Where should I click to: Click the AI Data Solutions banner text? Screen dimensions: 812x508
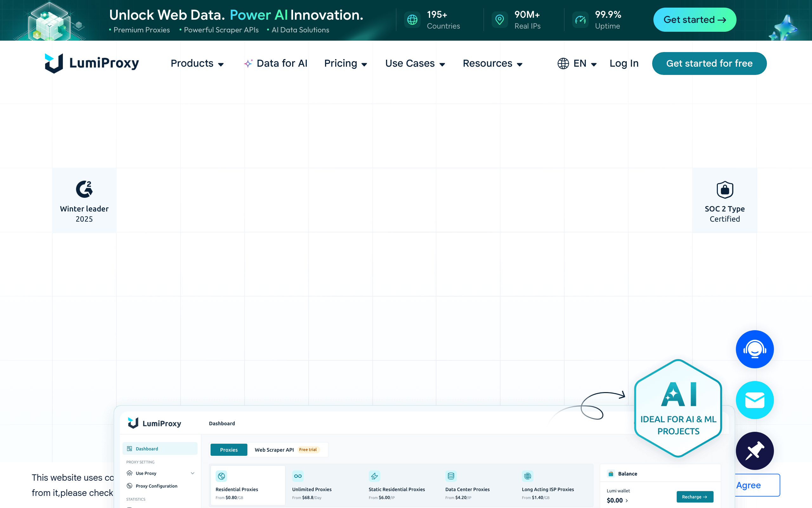point(300,30)
